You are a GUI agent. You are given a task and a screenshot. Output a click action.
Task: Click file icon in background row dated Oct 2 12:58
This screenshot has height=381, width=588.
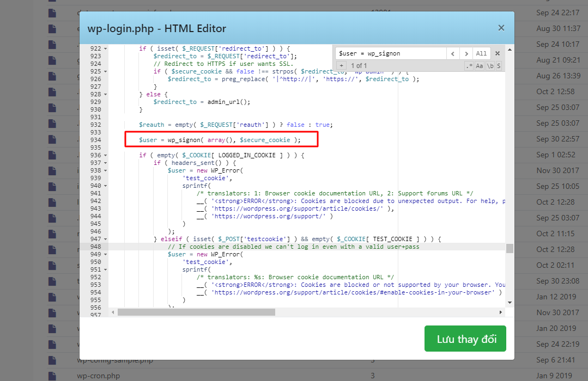pos(52,92)
